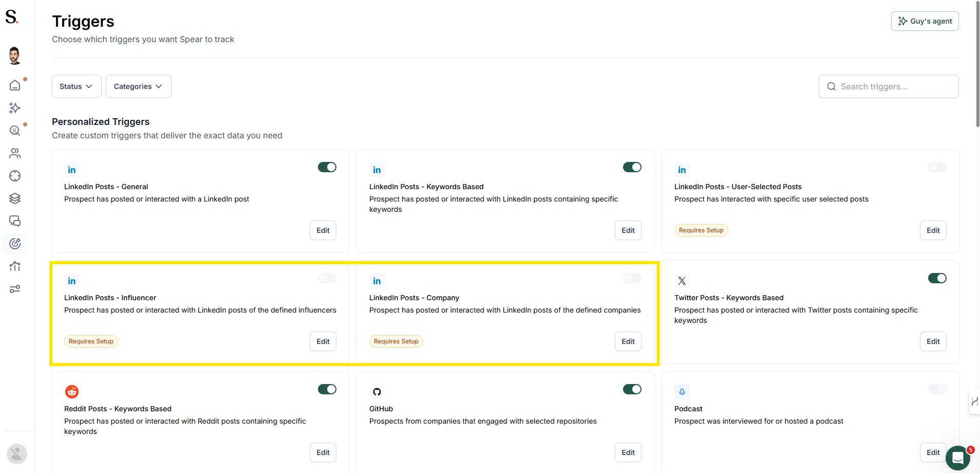The image size is (980, 473).
Task: Open the stacked layers sidebar icon
Action: 15,198
